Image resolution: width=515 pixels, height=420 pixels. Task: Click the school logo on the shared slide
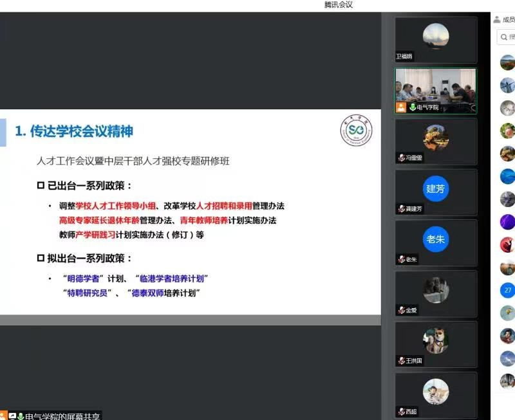point(356,132)
